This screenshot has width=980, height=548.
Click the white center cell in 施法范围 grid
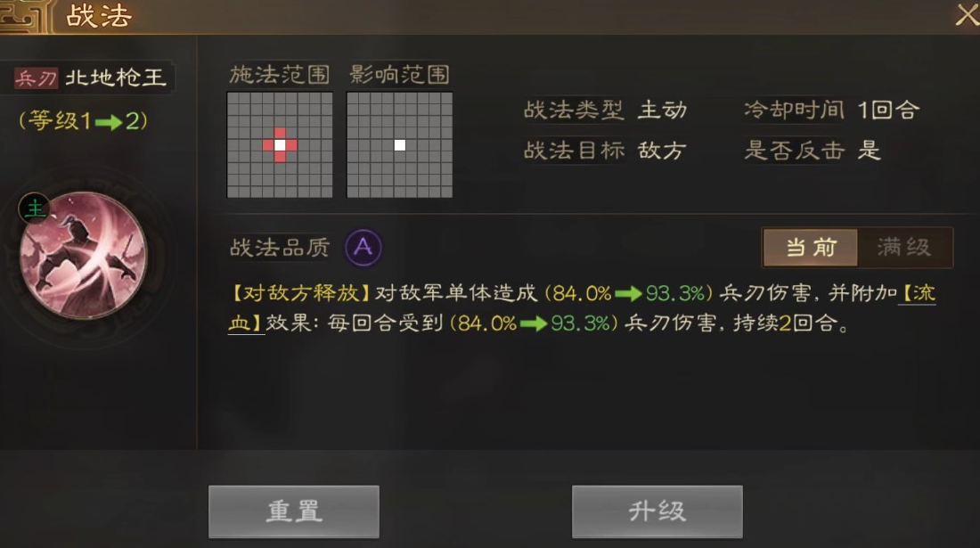[280, 145]
